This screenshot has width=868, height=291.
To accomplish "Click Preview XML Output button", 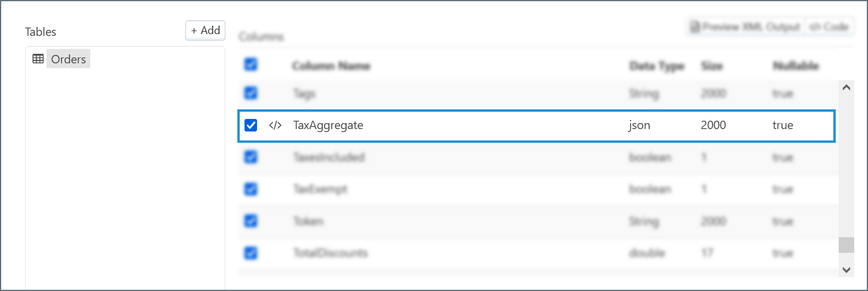I will (745, 27).
